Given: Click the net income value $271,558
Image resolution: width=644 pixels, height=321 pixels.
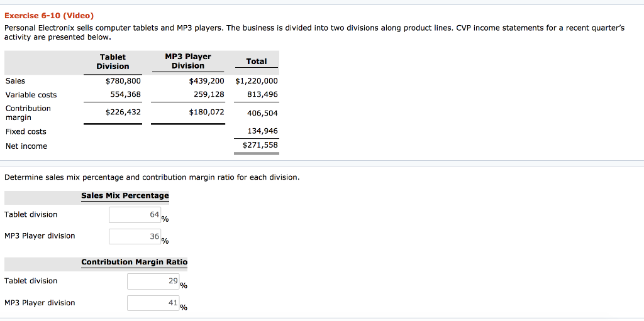Looking at the screenshot, I should tap(260, 145).
